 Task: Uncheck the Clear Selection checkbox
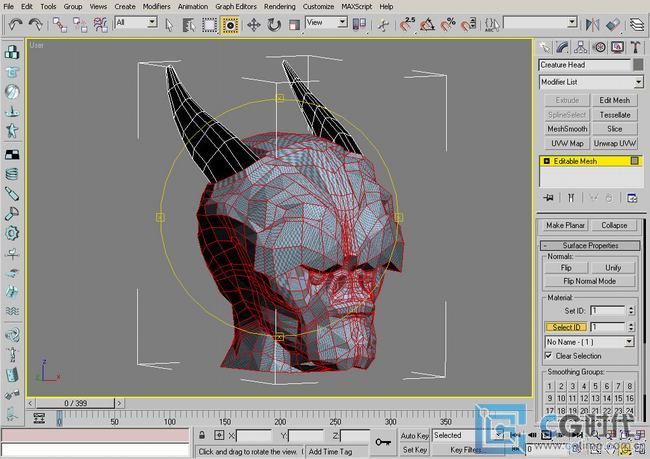548,355
